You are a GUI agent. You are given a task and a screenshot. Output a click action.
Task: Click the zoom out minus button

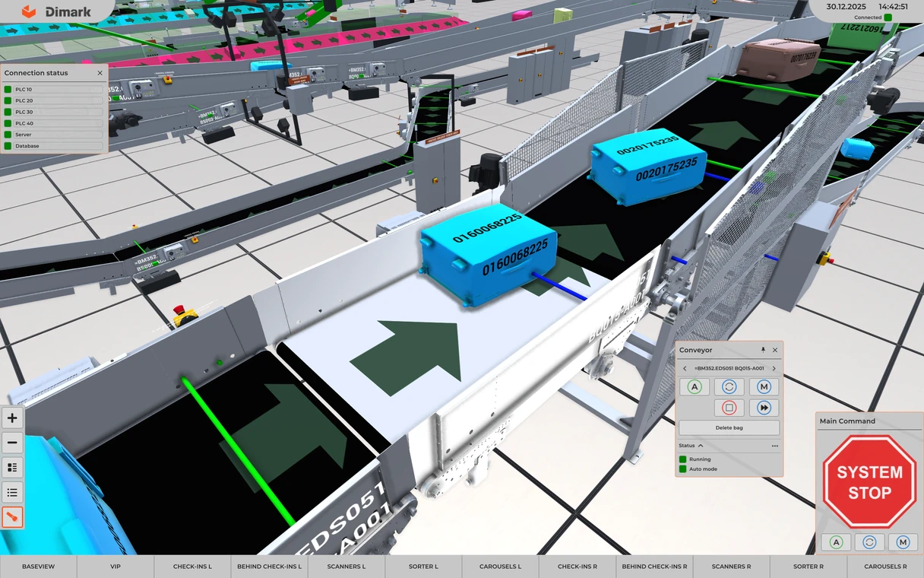(12, 443)
